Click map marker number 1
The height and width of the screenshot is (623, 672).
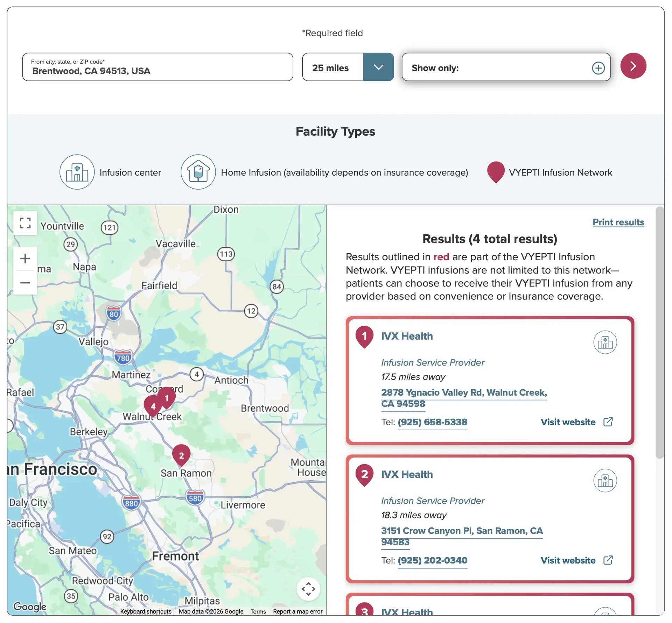[167, 398]
